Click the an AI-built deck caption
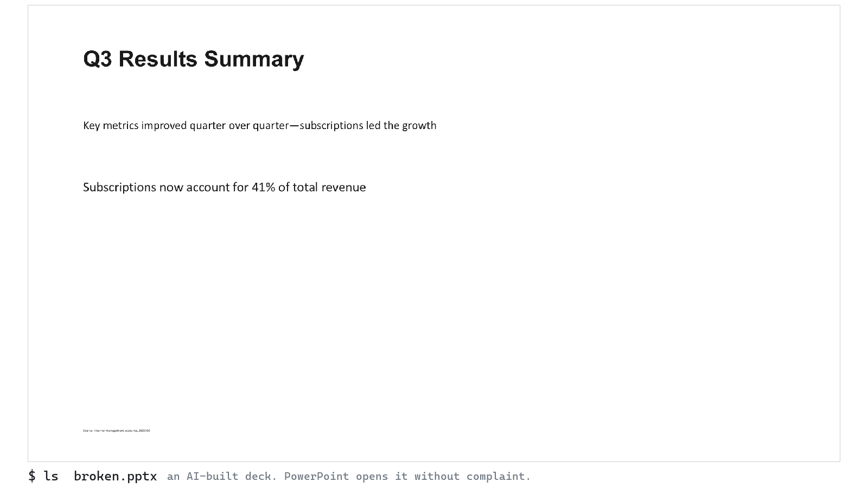Screen dimensions: 868x488 pyautogui.click(x=222, y=476)
